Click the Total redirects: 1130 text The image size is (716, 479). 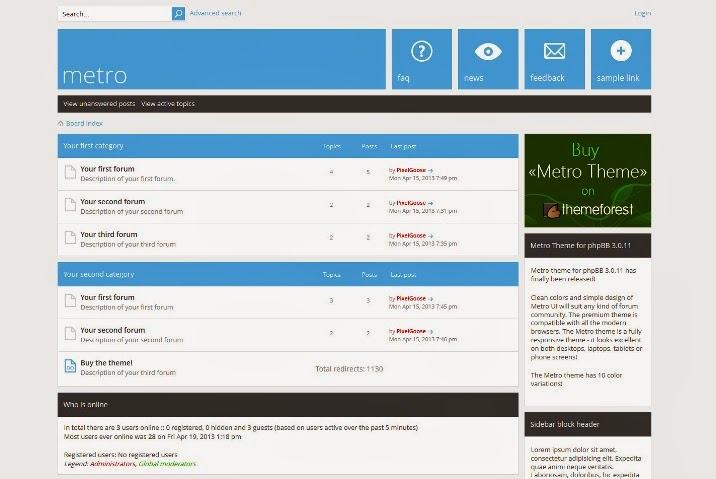click(x=349, y=369)
